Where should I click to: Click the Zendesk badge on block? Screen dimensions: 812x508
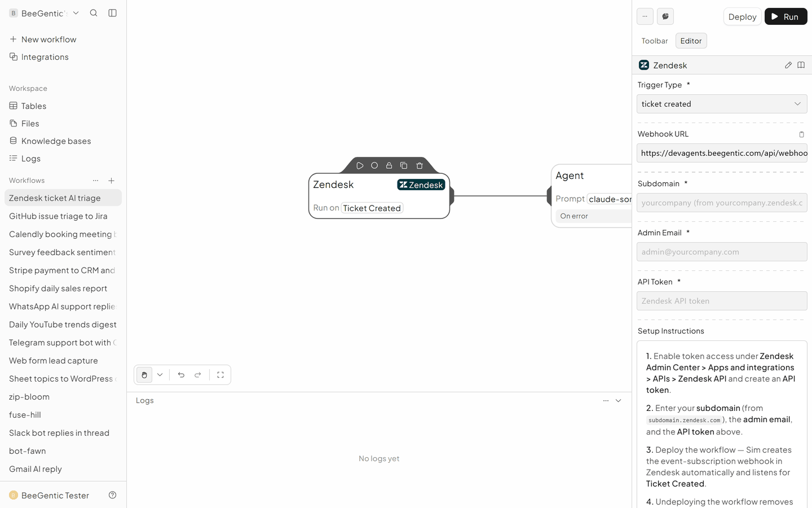(x=421, y=185)
